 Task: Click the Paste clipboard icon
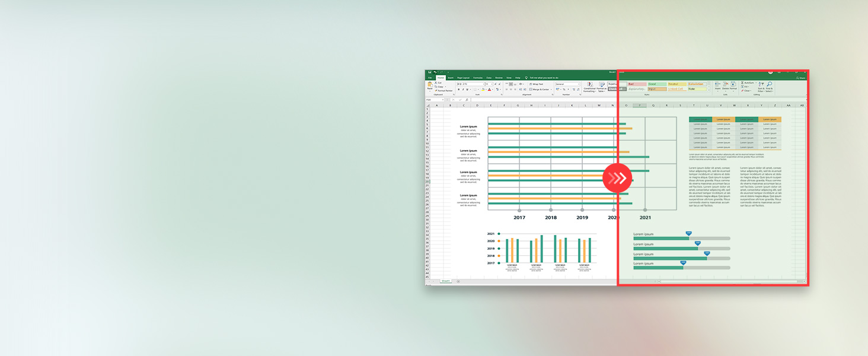click(430, 85)
